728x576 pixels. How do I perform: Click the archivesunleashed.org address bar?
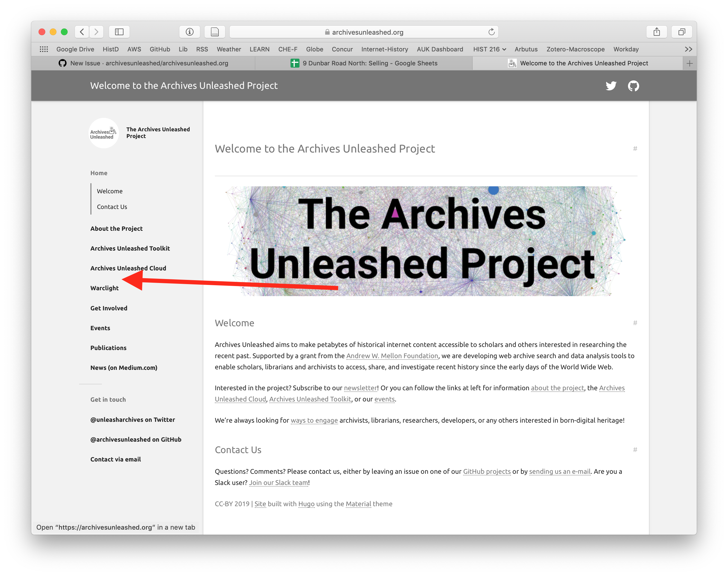pyautogui.click(x=368, y=32)
